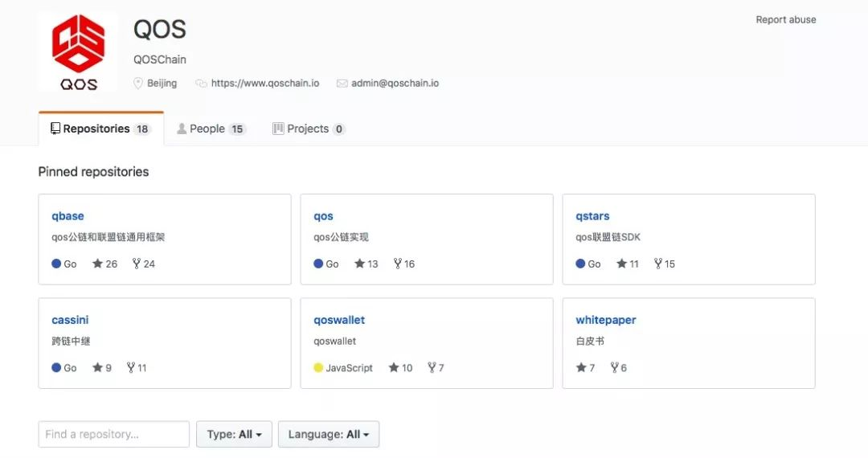Click the envelope icon beside admin email

click(x=342, y=84)
